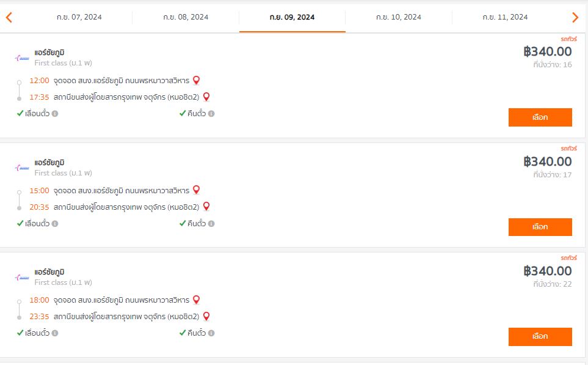Viewport: 588px width, 365px height.
Task: Select the ก.ย. 11, 2024 date tab
Action: [505, 17]
